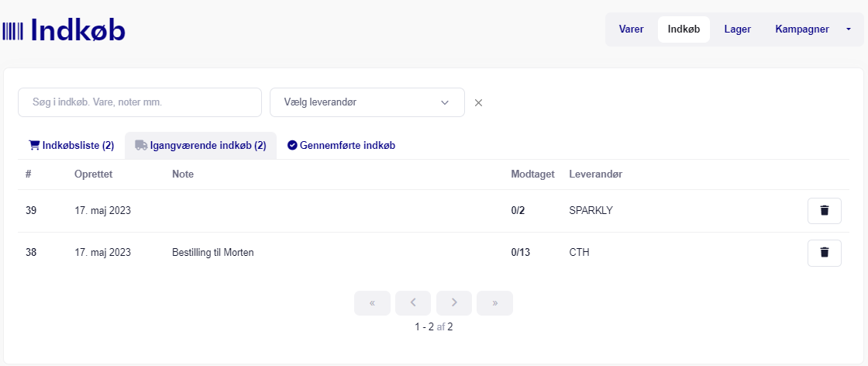Go to first page of results
This screenshot has height=366, width=868.
[372, 303]
